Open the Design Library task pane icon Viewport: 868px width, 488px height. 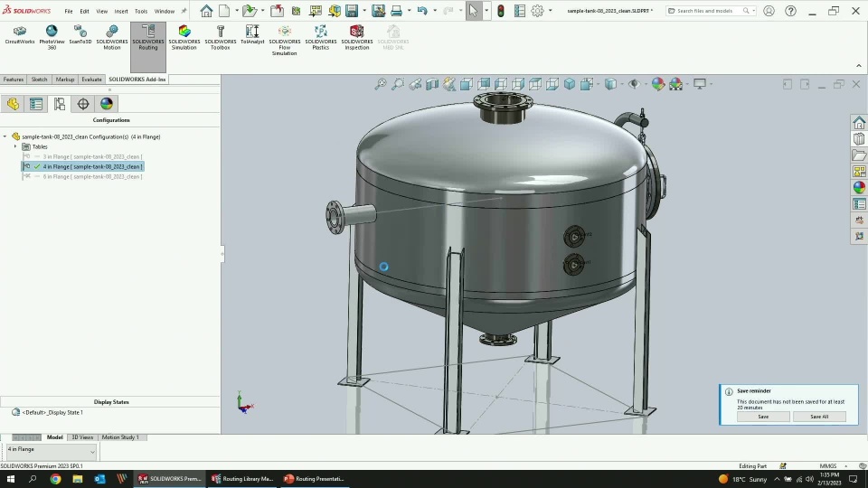859,139
